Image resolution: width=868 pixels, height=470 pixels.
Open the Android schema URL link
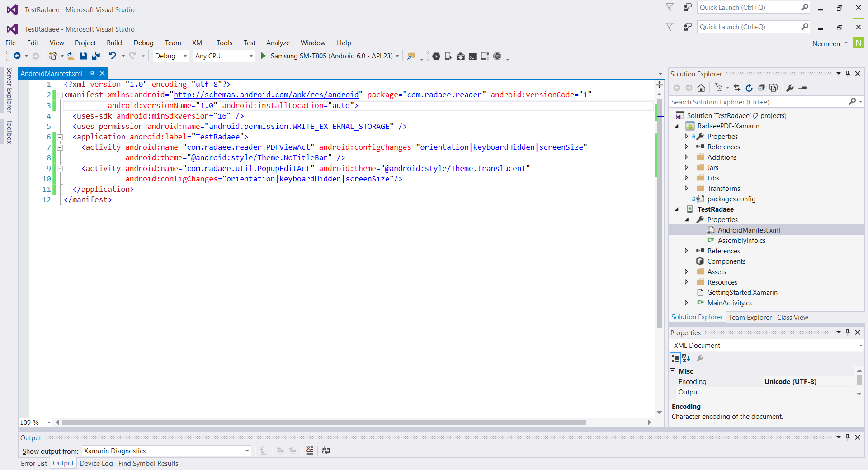[x=266, y=95]
